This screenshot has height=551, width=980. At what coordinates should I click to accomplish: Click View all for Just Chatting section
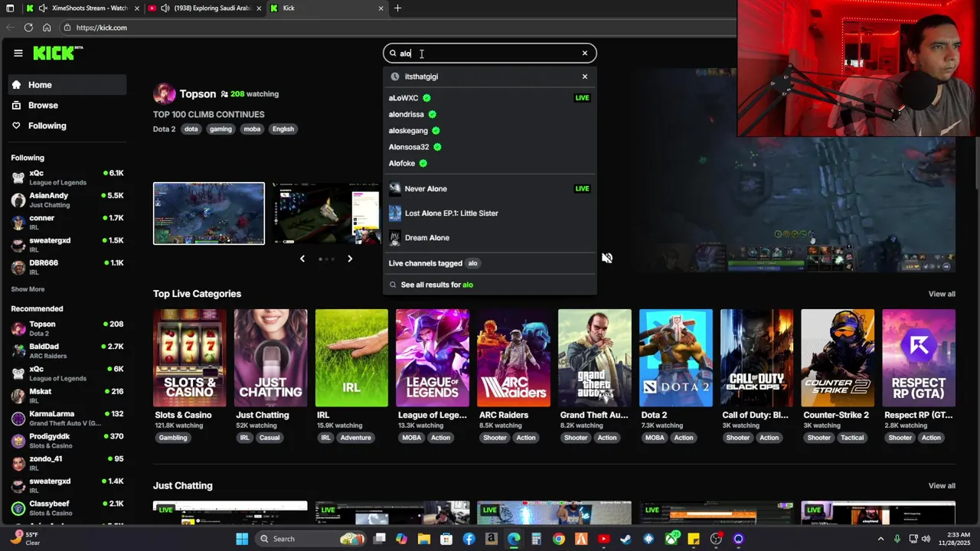click(942, 486)
